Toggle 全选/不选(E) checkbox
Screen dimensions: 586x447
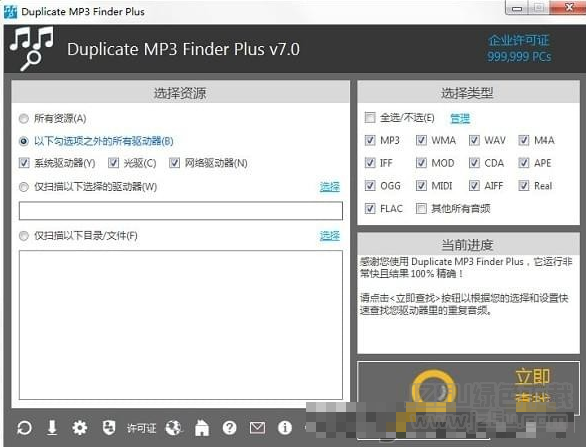point(370,118)
